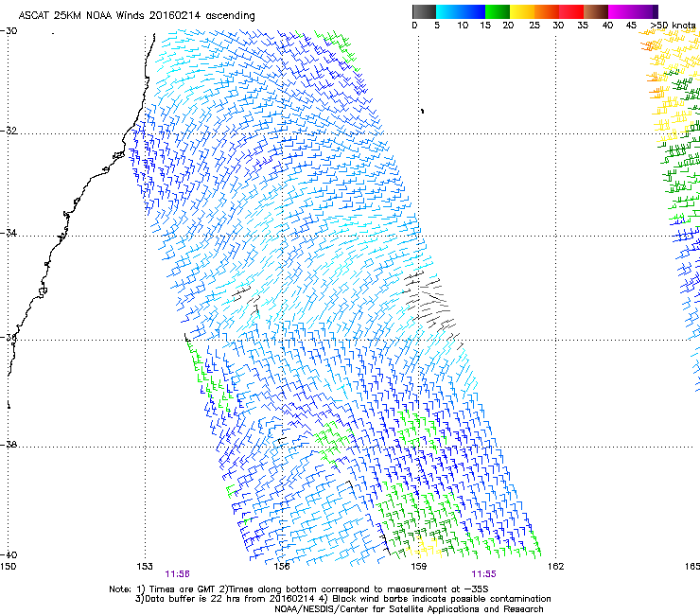700x615 pixels.
Task: Click the orange 25–30 knots legend swatch
Action: point(547,11)
